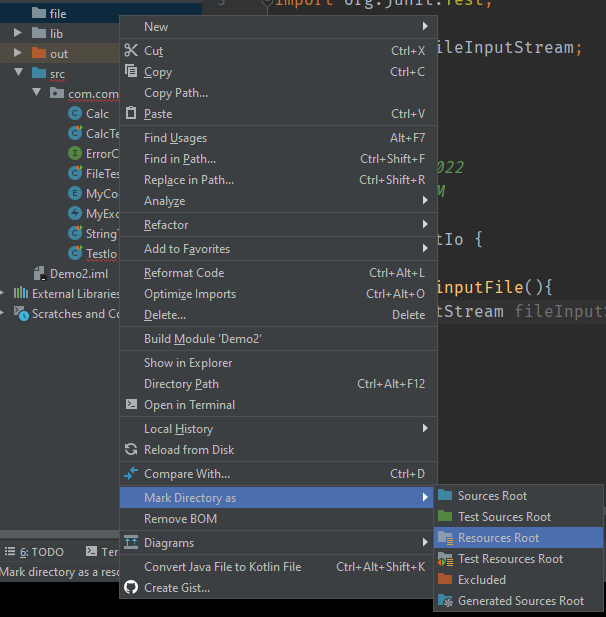This screenshot has height=617, width=606.
Task: Click the Terminal tool window icon
Action: (91, 551)
